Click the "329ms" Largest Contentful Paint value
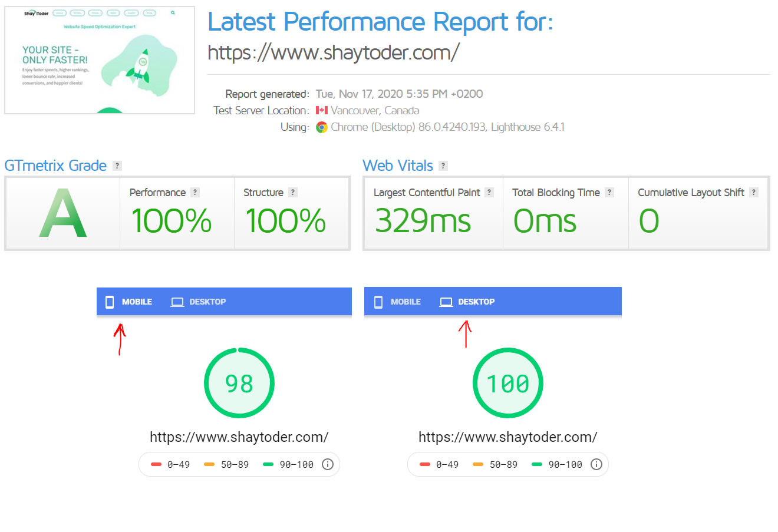 click(423, 221)
